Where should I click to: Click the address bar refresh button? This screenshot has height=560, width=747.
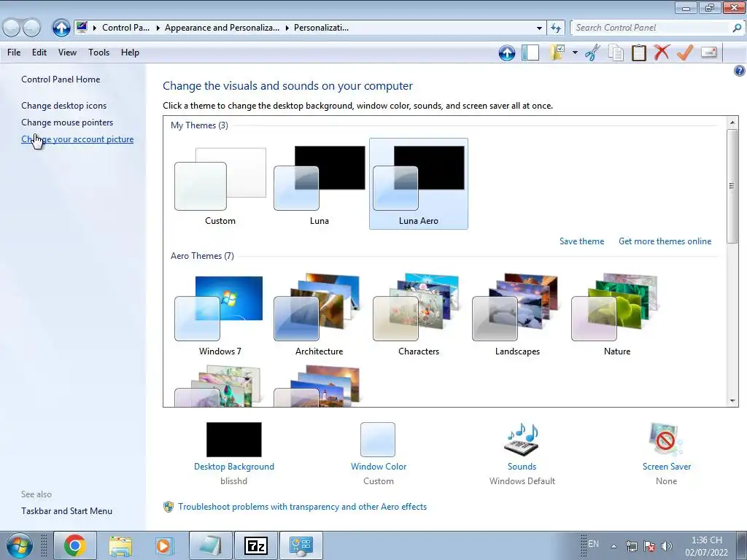point(555,28)
